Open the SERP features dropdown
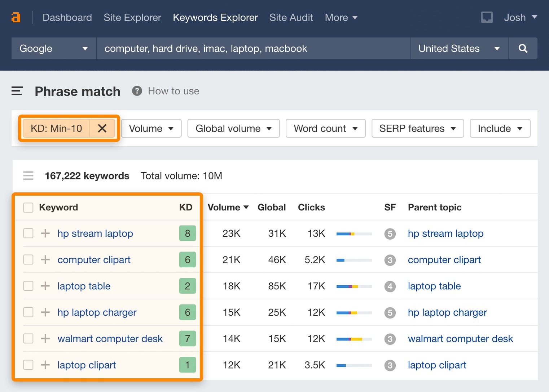The height and width of the screenshot is (392, 549). click(417, 128)
